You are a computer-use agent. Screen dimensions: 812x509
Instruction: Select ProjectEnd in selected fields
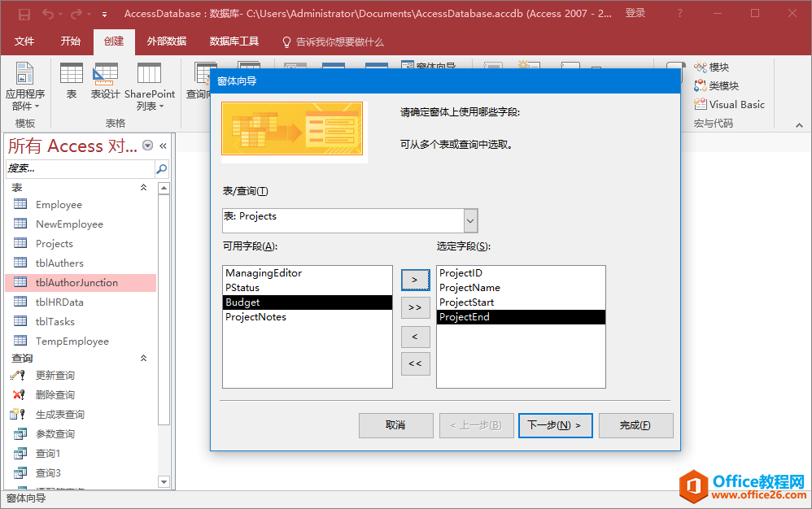coord(521,317)
